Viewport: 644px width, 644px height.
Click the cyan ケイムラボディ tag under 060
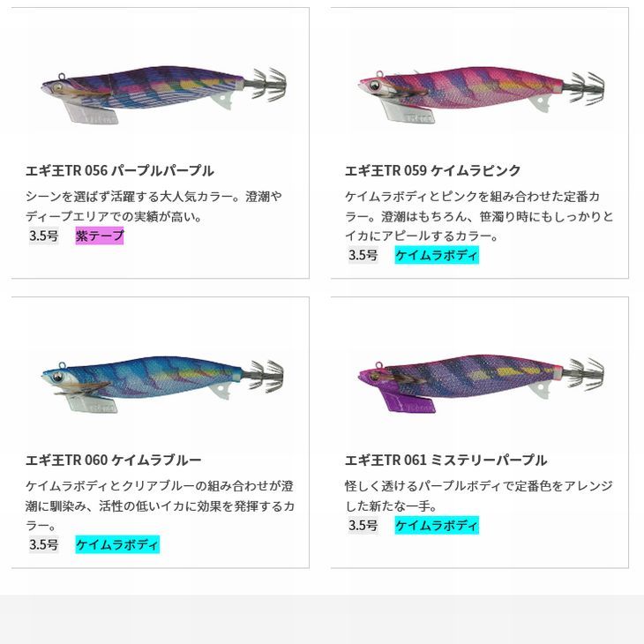(x=117, y=544)
